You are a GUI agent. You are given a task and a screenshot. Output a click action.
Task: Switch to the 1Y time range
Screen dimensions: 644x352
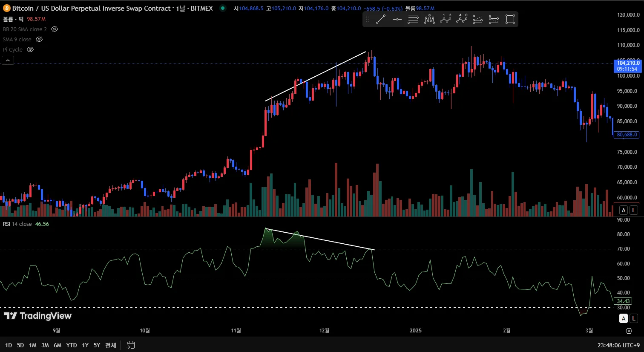coord(85,345)
